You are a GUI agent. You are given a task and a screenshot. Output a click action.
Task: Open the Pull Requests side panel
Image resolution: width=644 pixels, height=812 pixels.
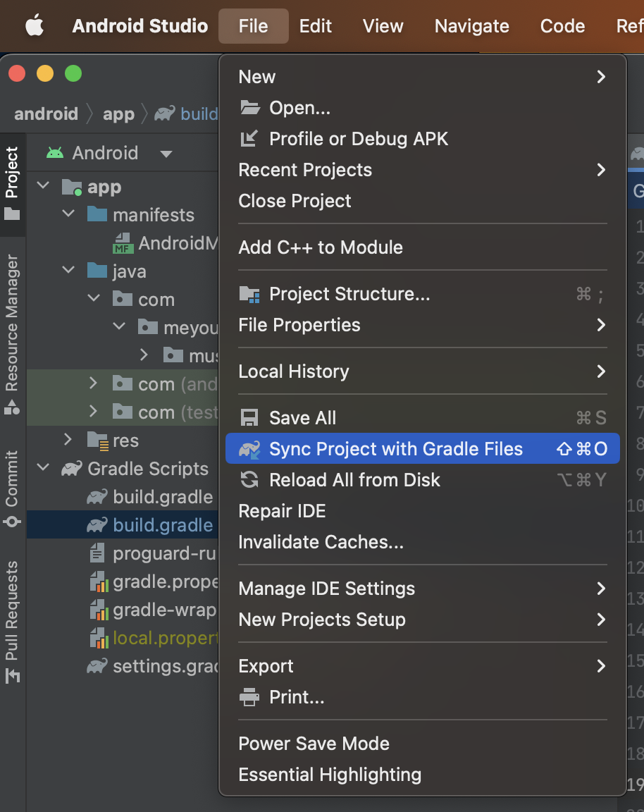pos(13,620)
